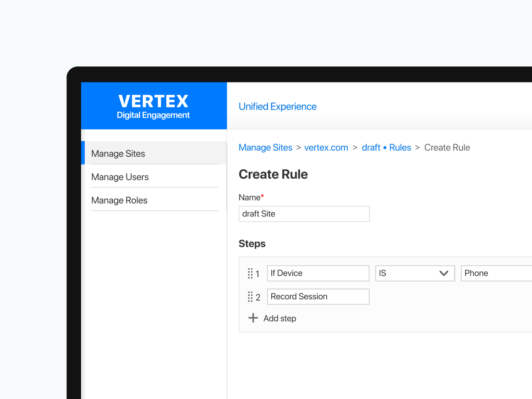Screen dimensions: 532x399
Task: Click the drag handle beside step 2
Action: click(250, 297)
